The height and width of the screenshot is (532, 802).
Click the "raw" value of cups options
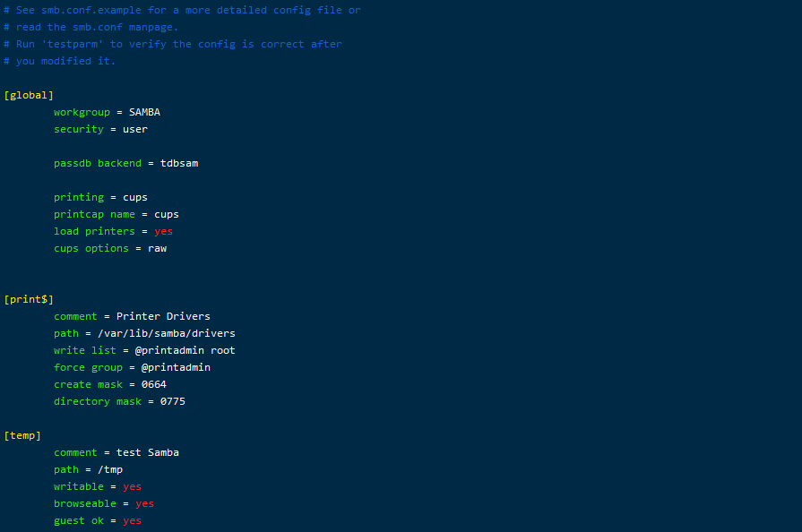click(157, 248)
